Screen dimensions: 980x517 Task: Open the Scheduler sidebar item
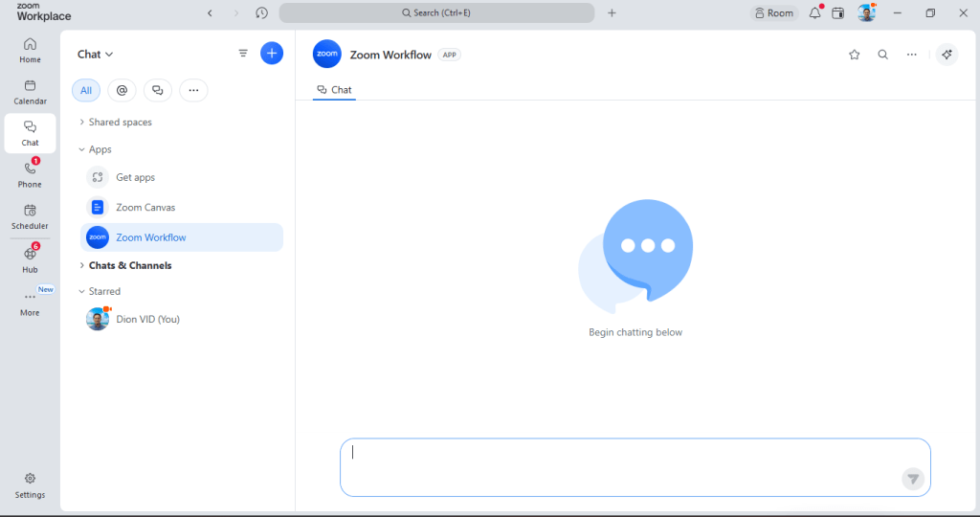point(30,217)
